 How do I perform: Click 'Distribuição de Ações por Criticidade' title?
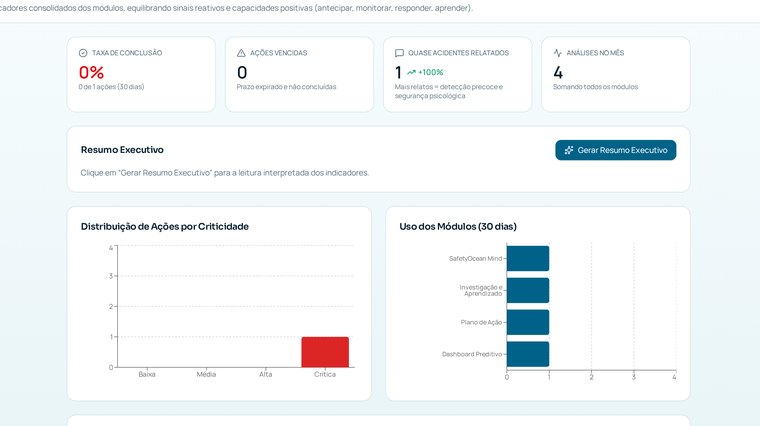(x=165, y=226)
